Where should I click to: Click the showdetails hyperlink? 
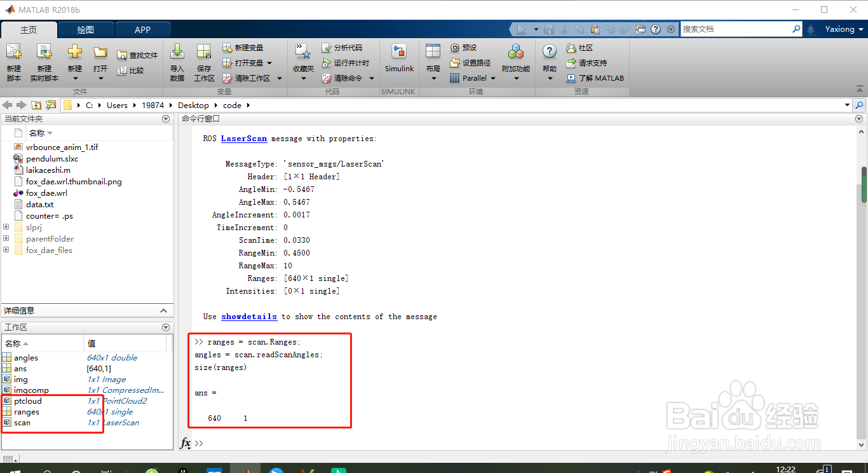pos(249,316)
